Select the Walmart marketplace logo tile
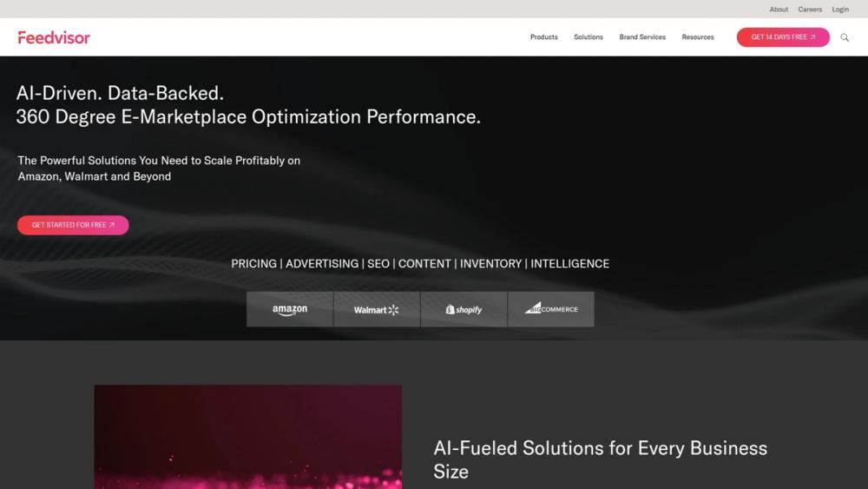Image resolution: width=868 pixels, height=489 pixels. (x=377, y=309)
